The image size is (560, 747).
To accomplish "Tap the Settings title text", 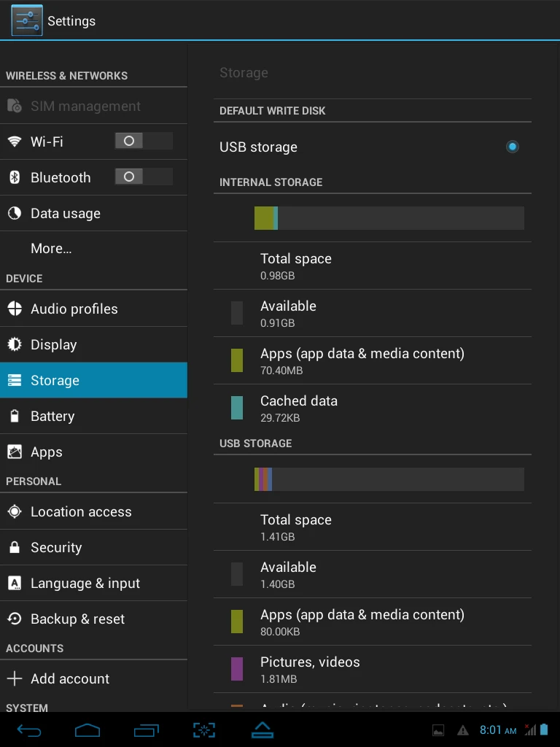I will [71, 21].
